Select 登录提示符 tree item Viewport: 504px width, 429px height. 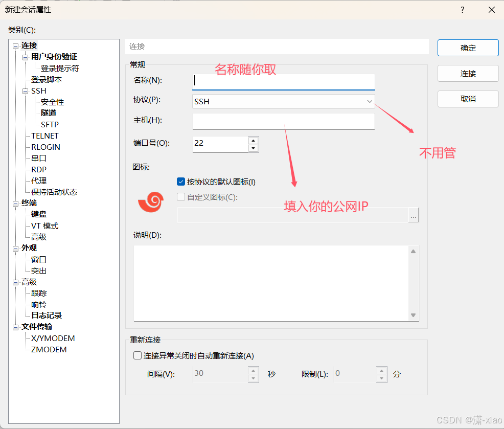click(60, 68)
